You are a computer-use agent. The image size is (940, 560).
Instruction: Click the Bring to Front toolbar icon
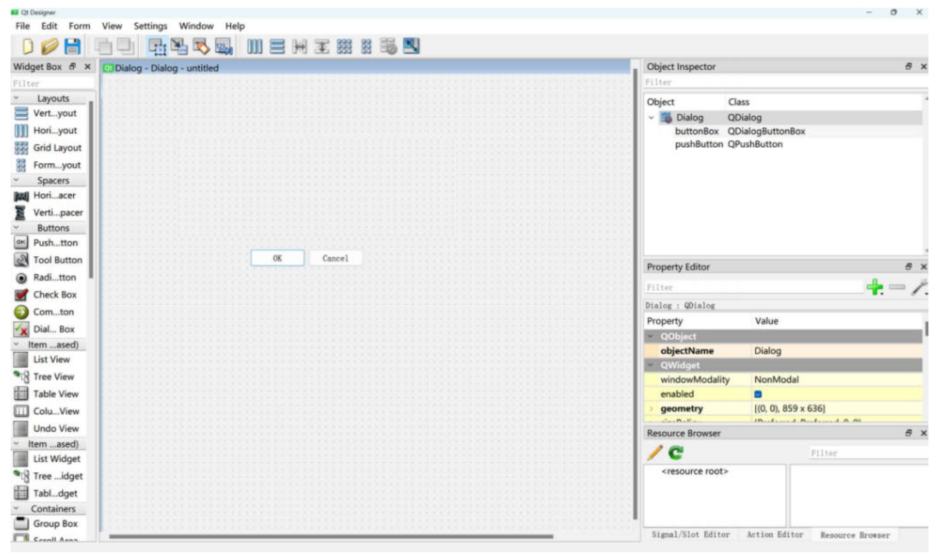click(x=125, y=47)
